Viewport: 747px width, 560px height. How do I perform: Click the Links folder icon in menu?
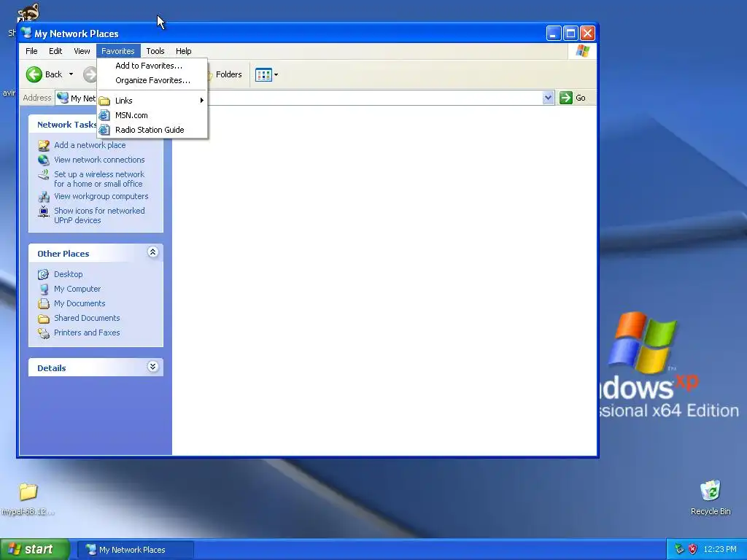tap(104, 101)
